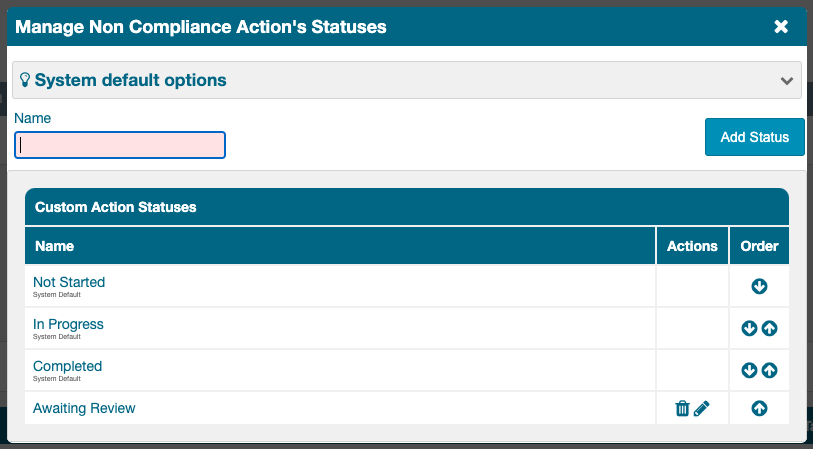Click the Name column header

click(x=55, y=246)
